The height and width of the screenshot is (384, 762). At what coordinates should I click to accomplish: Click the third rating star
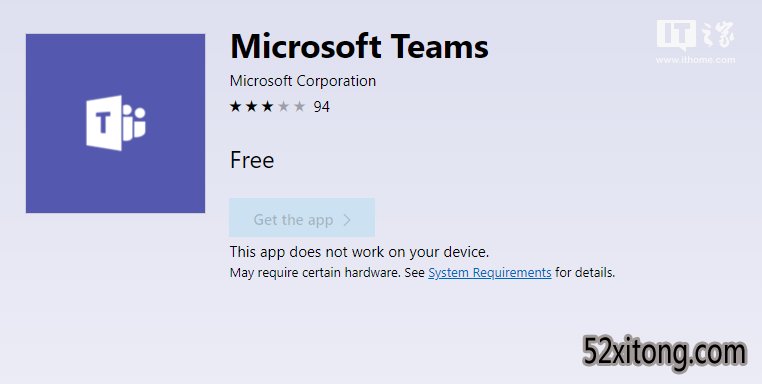click(x=267, y=106)
